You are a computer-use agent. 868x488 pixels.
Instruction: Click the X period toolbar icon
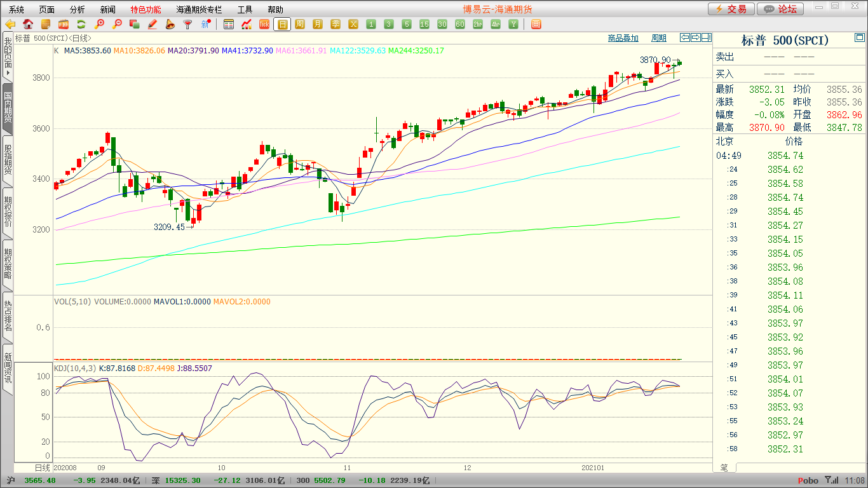[x=353, y=24]
